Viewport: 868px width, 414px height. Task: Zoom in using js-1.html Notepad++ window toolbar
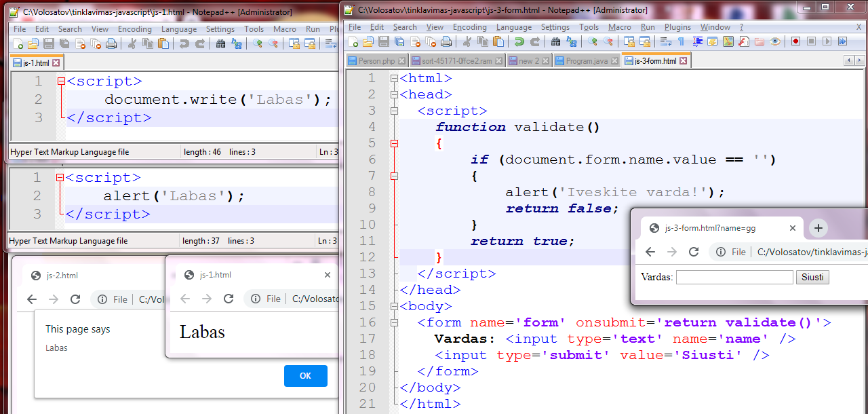coord(257,43)
